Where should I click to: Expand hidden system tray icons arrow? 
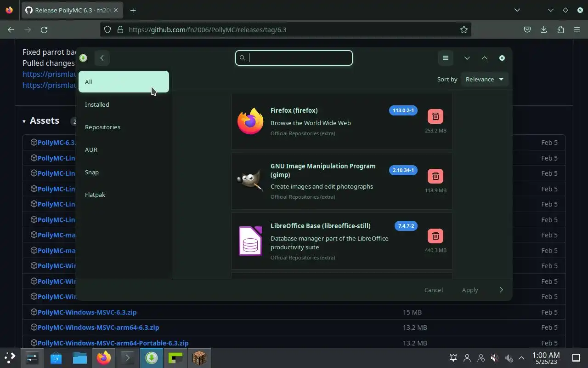[x=521, y=358]
